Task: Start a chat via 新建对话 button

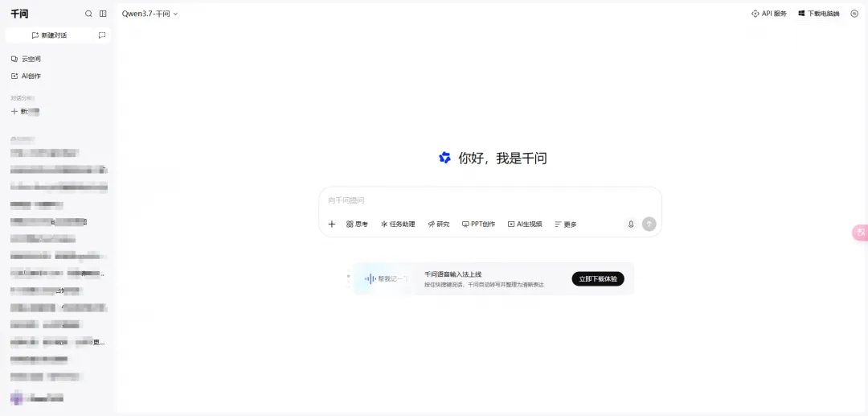Action: [x=49, y=35]
